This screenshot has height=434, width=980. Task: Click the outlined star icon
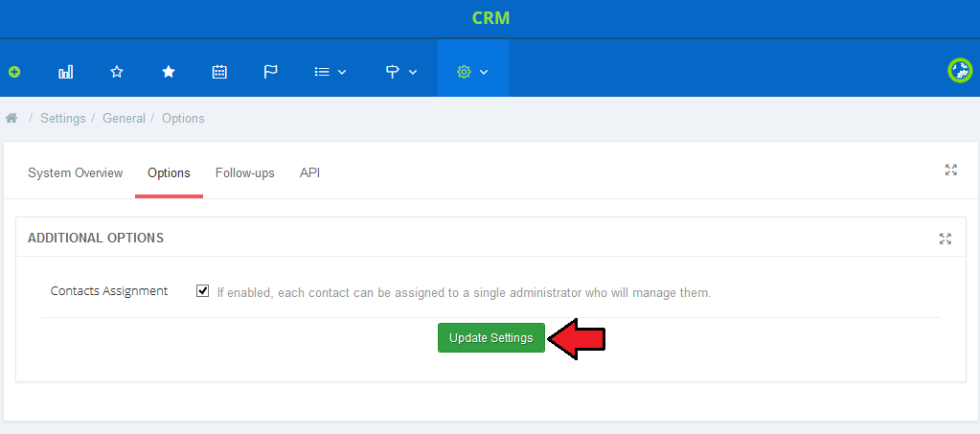(x=117, y=72)
